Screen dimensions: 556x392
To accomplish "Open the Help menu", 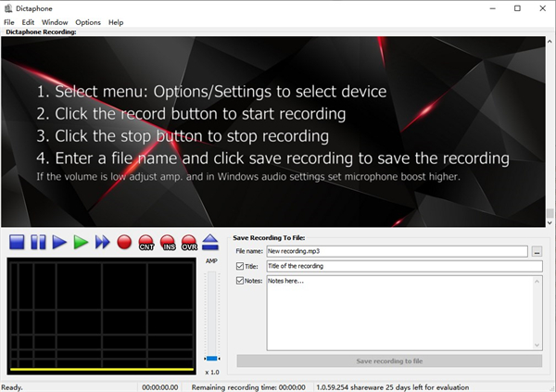I will click(116, 22).
